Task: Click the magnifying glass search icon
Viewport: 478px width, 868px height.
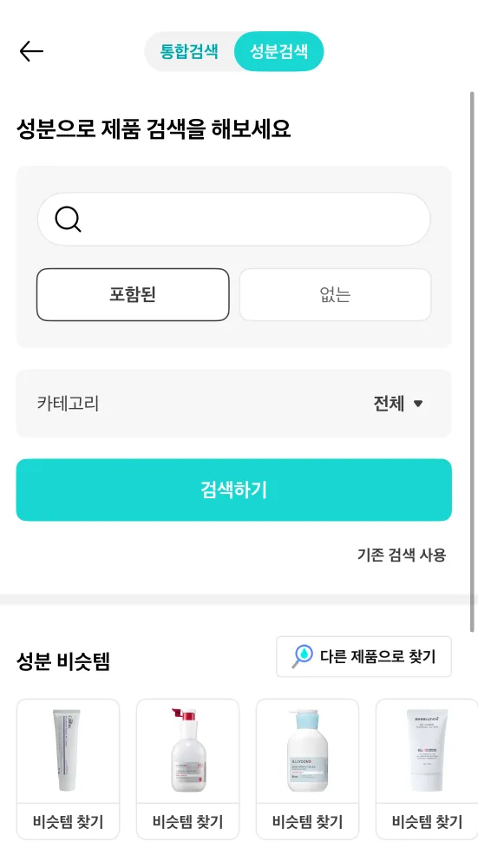Action: point(68,220)
